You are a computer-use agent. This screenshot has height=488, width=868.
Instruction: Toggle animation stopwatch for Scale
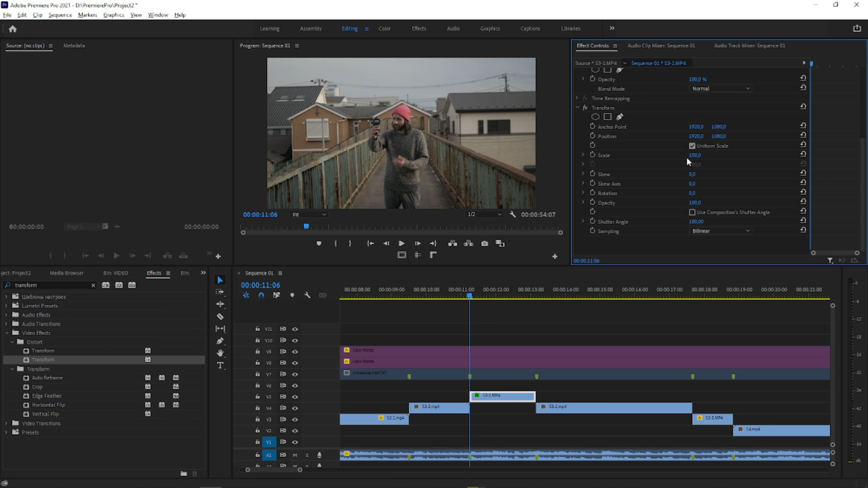pyautogui.click(x=592, y=155)
